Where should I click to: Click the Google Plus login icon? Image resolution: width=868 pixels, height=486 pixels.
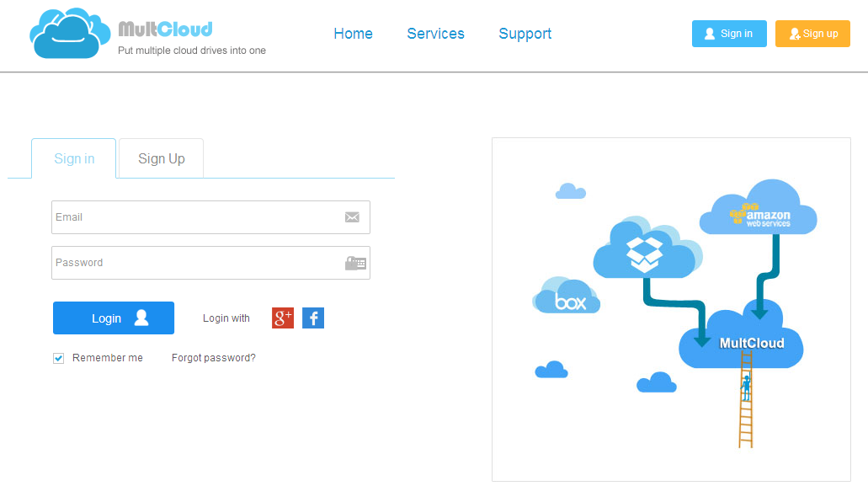point(282,318)
